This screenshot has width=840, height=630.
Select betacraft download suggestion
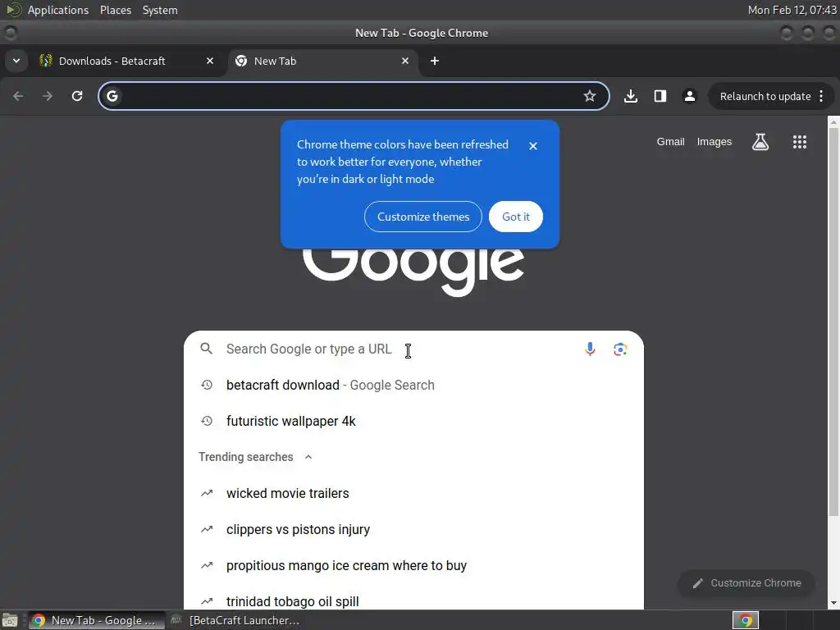(x=413, y=385)
